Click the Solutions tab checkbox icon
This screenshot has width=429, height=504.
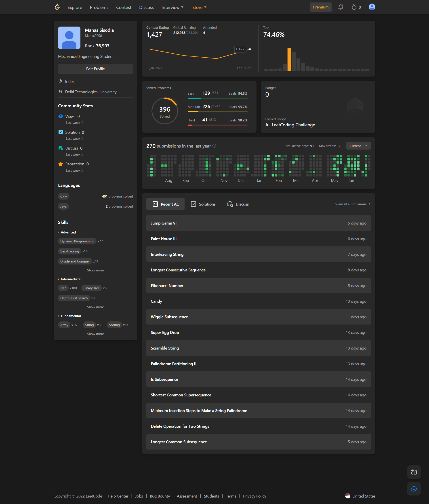point(193,204)
